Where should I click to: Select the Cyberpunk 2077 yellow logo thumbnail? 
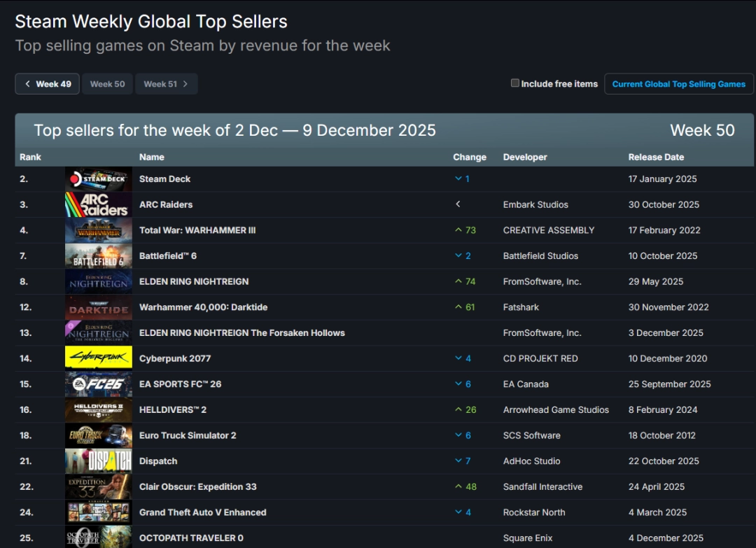pyautogui.click(x=98, y=358)
